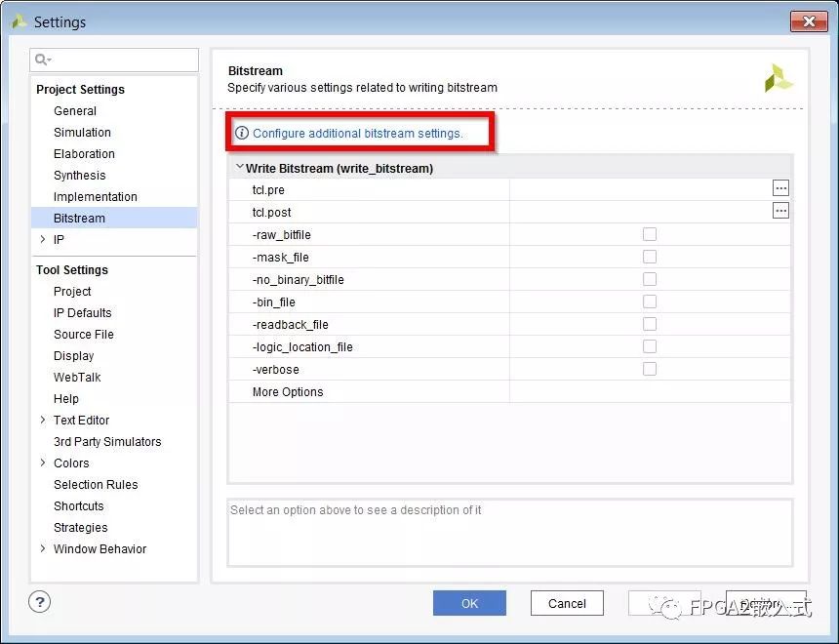Open Colors settings page
Viewport: 839px width, 644px height.
pyautogui.click(x=71, y=463)
